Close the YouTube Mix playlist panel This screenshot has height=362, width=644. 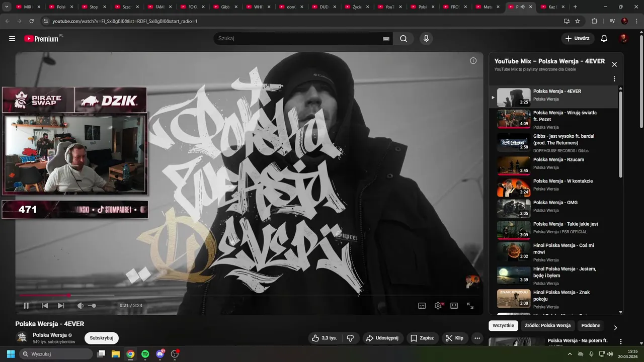(614, 64)
